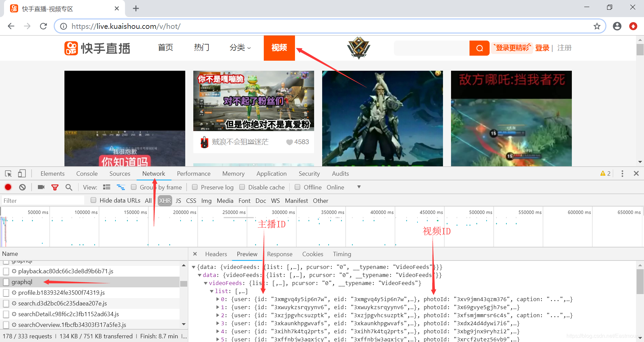Toggle the network filter funnel icon
Image resolution: width=644 pixels, height=342 pixels.
(x=55, y=187)
